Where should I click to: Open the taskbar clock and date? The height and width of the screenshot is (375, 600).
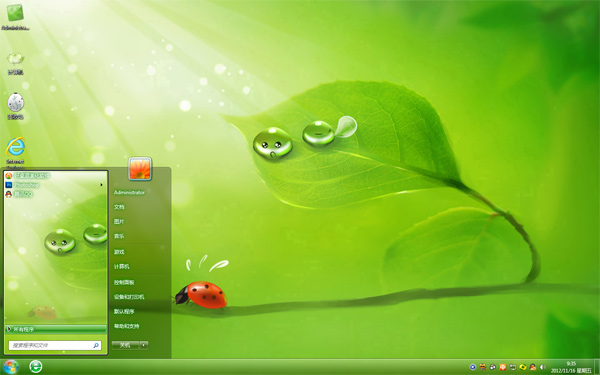click(571, 367)
